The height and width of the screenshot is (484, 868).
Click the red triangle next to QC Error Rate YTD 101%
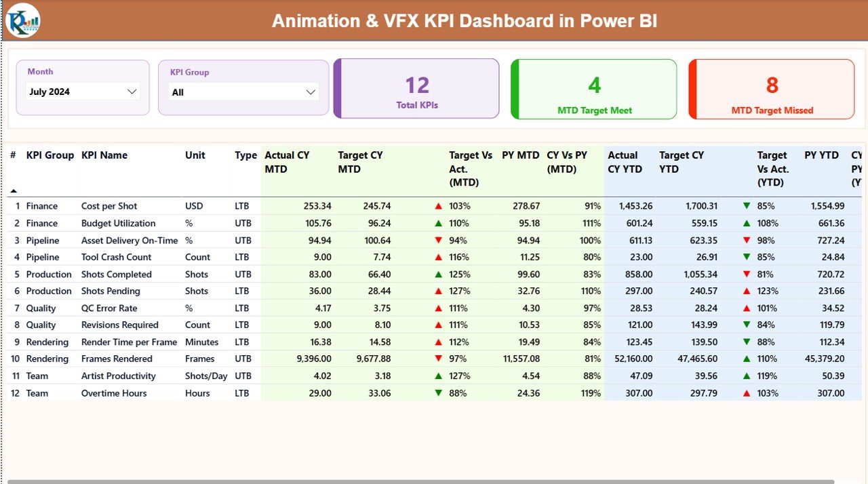coord(746,308)
